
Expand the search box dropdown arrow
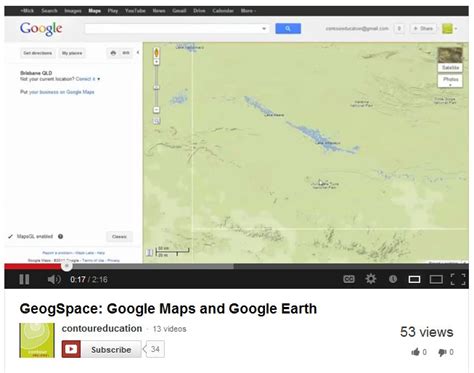tap(264, 29)
